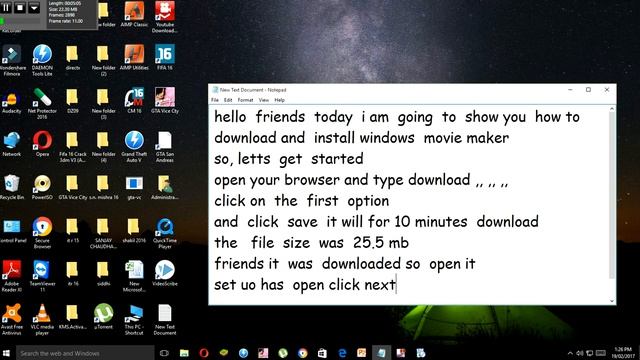Image resolution: width=640 pixels, height=360 pixels.
Task: Select the FIFA 16 desktop shortcut
Action: [165, 57]
